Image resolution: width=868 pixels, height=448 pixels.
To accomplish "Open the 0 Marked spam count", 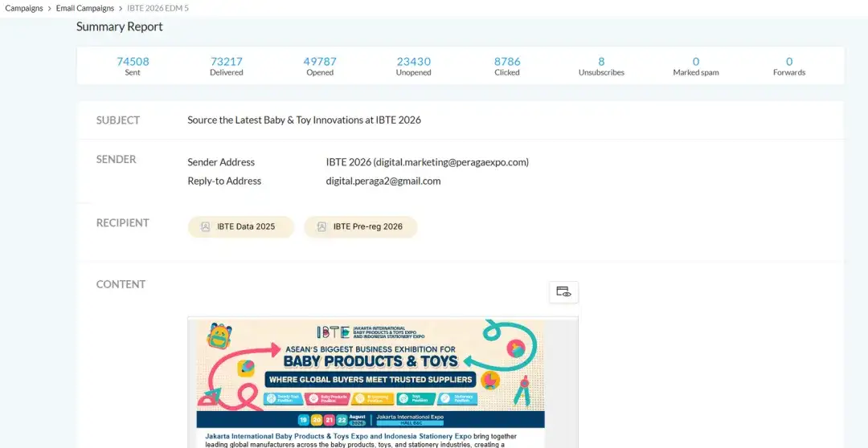I will click(x=696, y=61).
